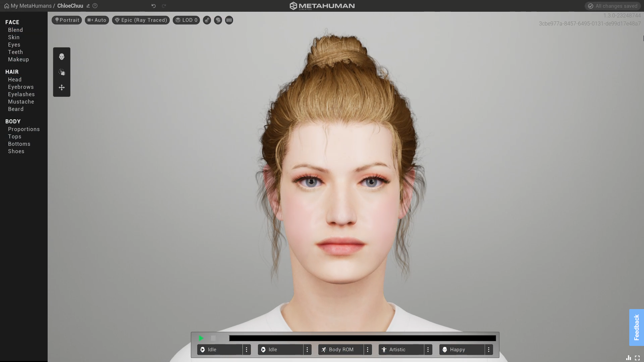The height and width of the screenshot is (362, 644).
Task: Open options menu next to Body ROM
Action: click(368, 350)
